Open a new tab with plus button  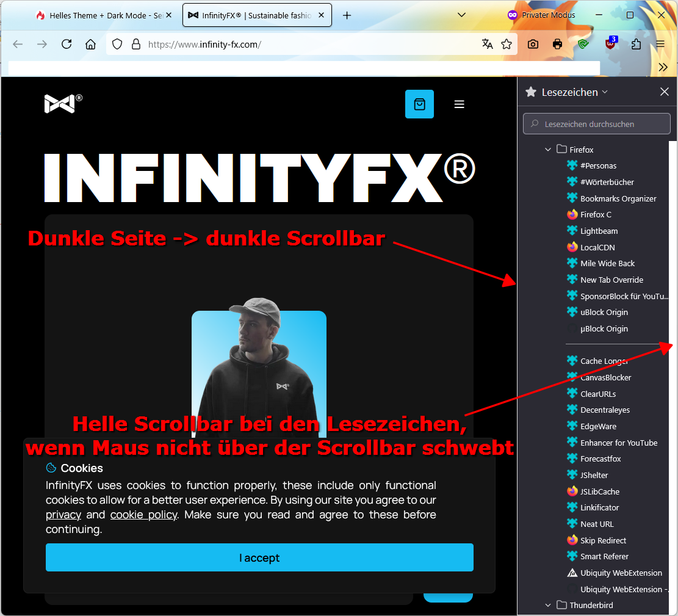click(347, 16)
